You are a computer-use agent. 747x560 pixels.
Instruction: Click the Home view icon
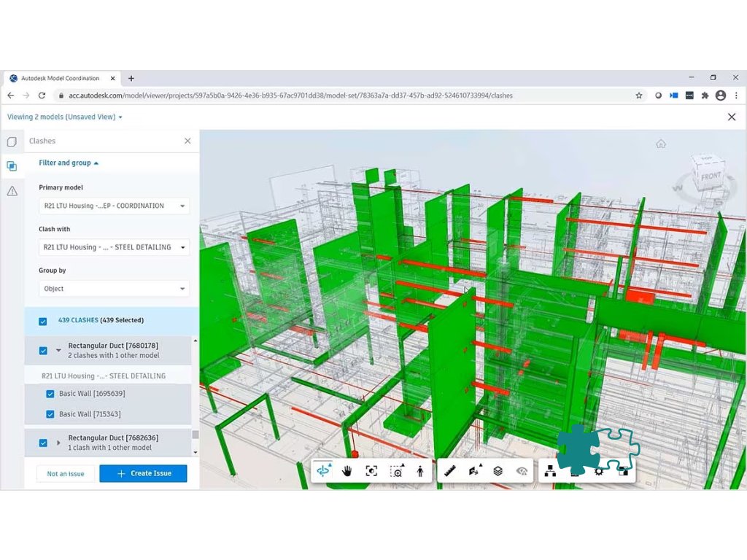(x=660, y=144)
